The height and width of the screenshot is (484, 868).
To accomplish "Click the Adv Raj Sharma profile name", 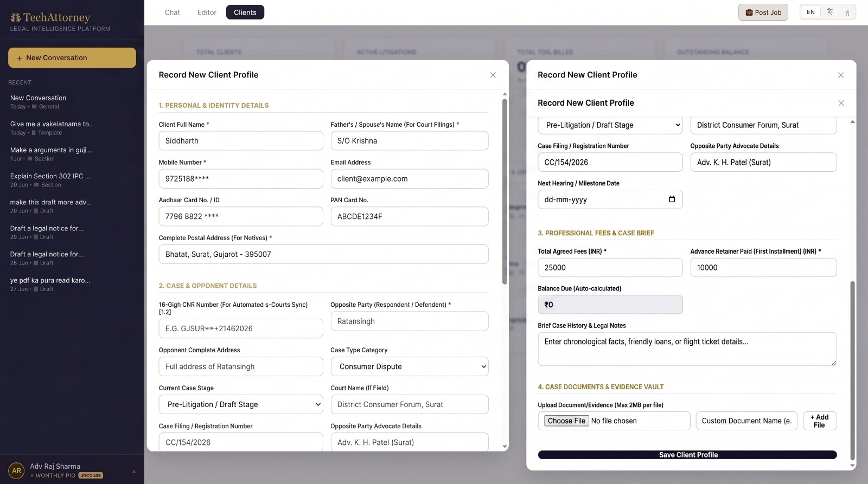I will (x=55, y=466).
